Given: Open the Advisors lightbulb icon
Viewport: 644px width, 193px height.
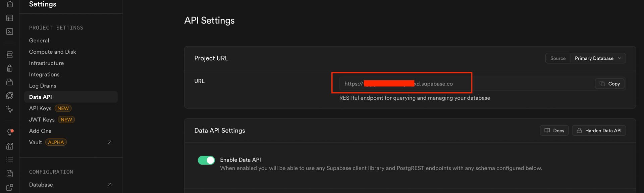Looking at the screenshot, I should (x=10, y=132).
